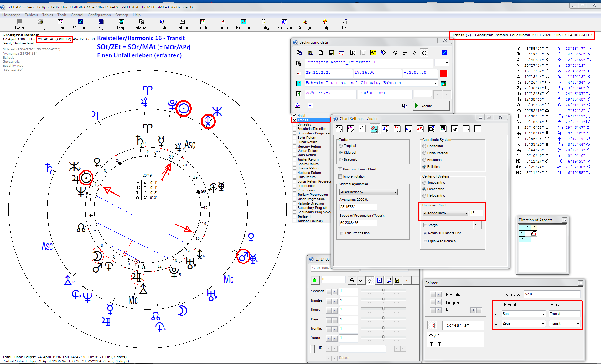Open the Texts toolbar icon

[162, 24]
